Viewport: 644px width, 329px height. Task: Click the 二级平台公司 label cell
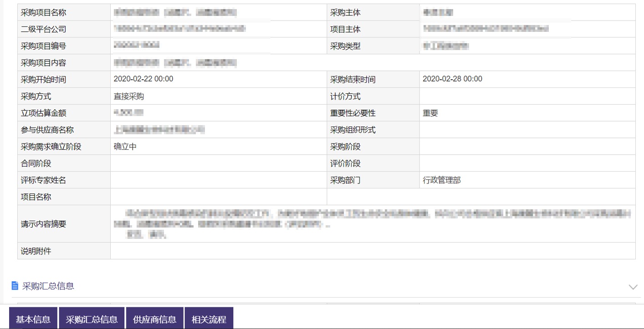click(x=64, y=29)
